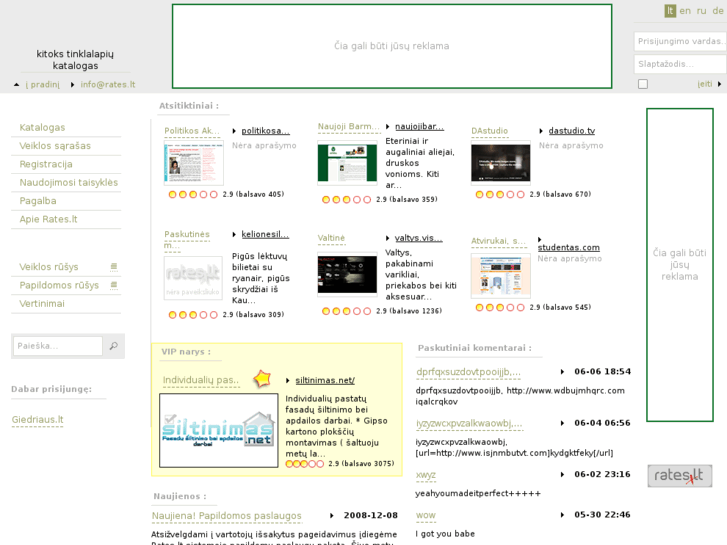Click the rates.lt badge logo
The image size is (727, 545).
click(680, 475)
